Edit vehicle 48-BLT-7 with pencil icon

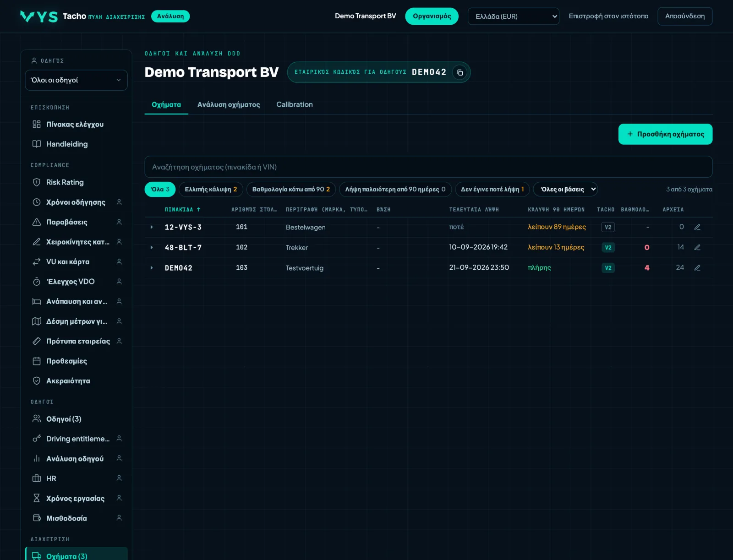697,247
